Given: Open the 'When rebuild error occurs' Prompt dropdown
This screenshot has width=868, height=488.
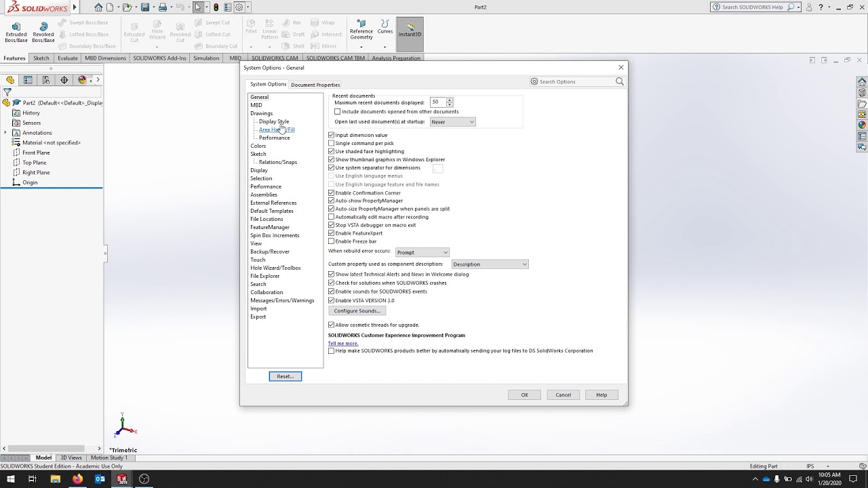Looking at the screenshot, I should 422,252.
